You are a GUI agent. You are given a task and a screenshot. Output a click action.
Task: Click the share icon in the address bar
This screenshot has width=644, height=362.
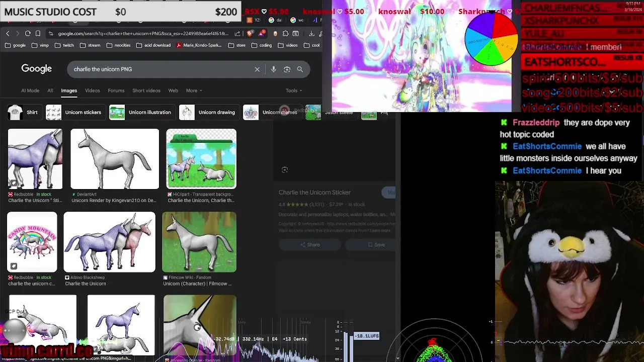(x=236, y=34)
